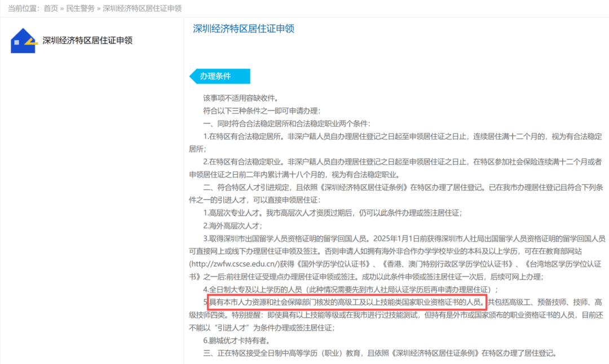Click the line 符合以下三种条件之一即可申请办理
The image size is (609, 364).
(261, 110)
